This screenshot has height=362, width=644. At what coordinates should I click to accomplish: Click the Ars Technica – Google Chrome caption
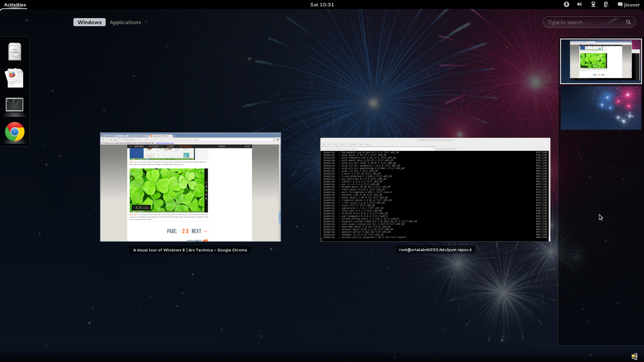tap(190, 250)
